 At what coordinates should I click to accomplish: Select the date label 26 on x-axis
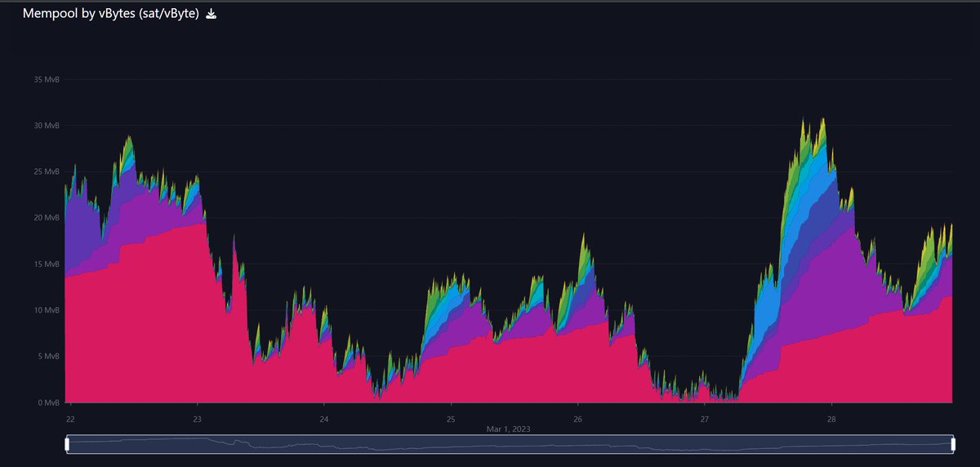577,420
